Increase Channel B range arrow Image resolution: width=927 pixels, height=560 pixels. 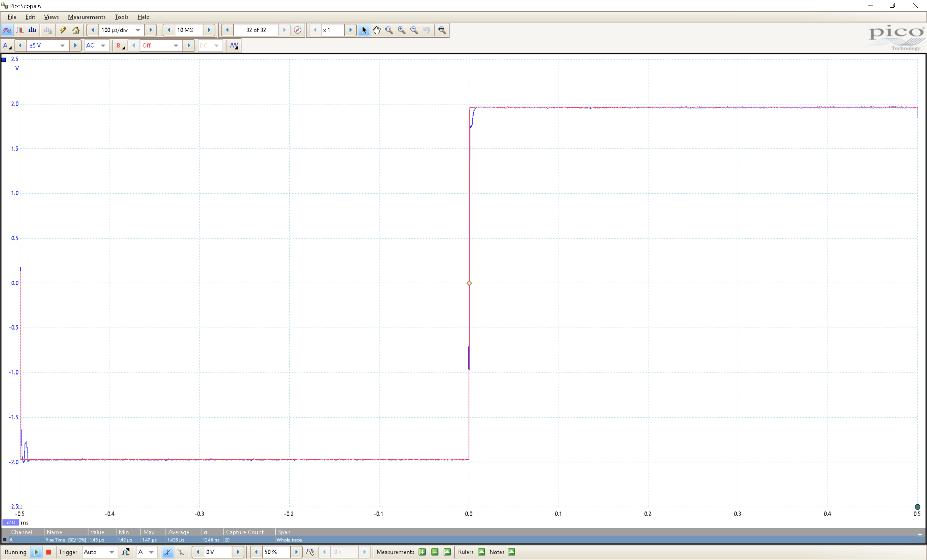[x=189, y=45]
